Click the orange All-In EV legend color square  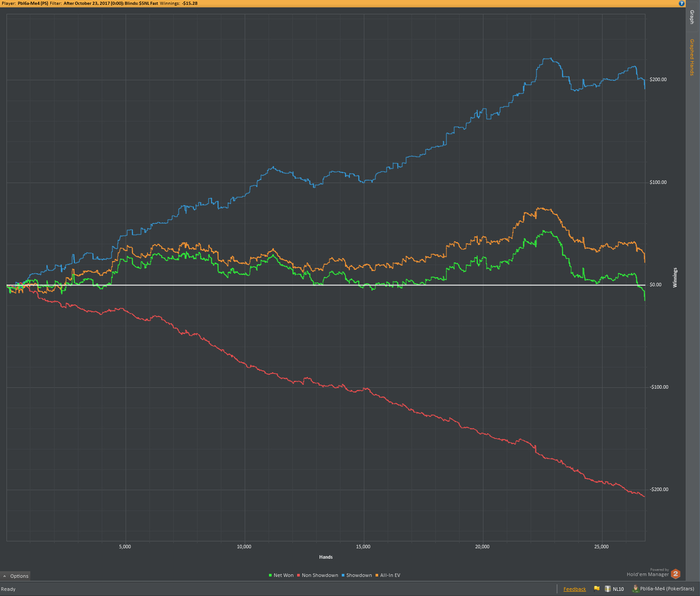[377, 575]
